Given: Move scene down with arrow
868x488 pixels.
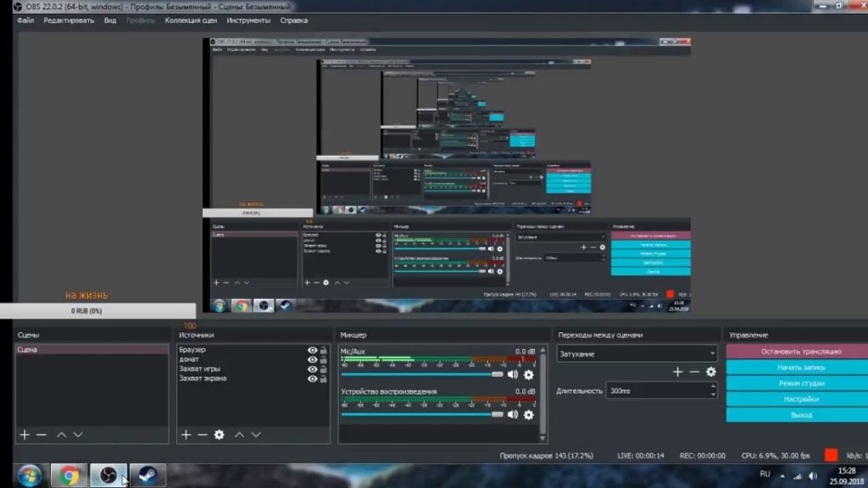Looking at the screenshot, I should [x=78, y=435].
